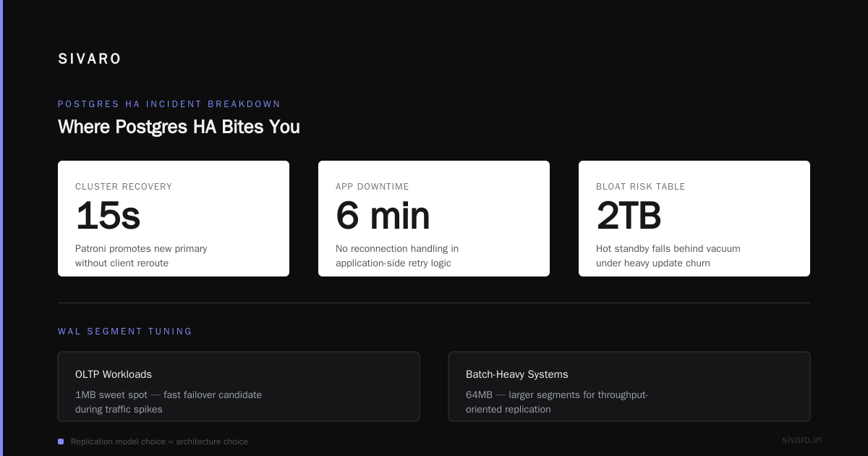
Task: Open the sivaro.in link
Action: coord(801,439)
